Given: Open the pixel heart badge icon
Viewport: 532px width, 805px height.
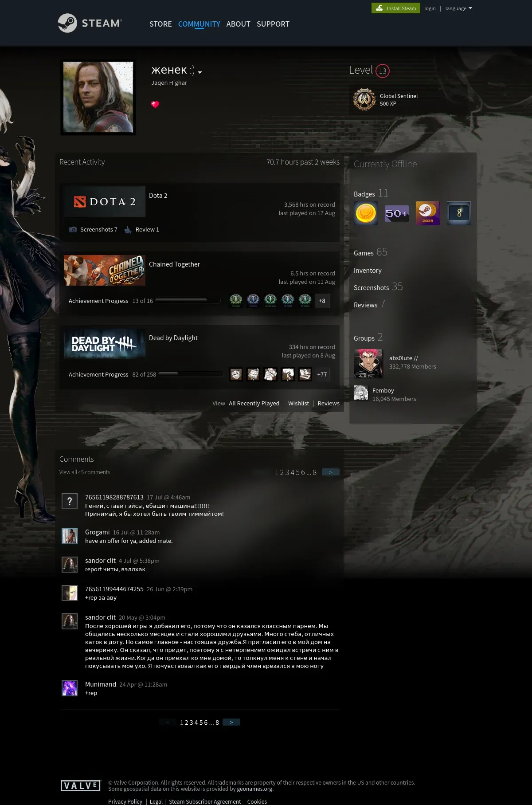Looking at the screenshot, I should 155,105.
